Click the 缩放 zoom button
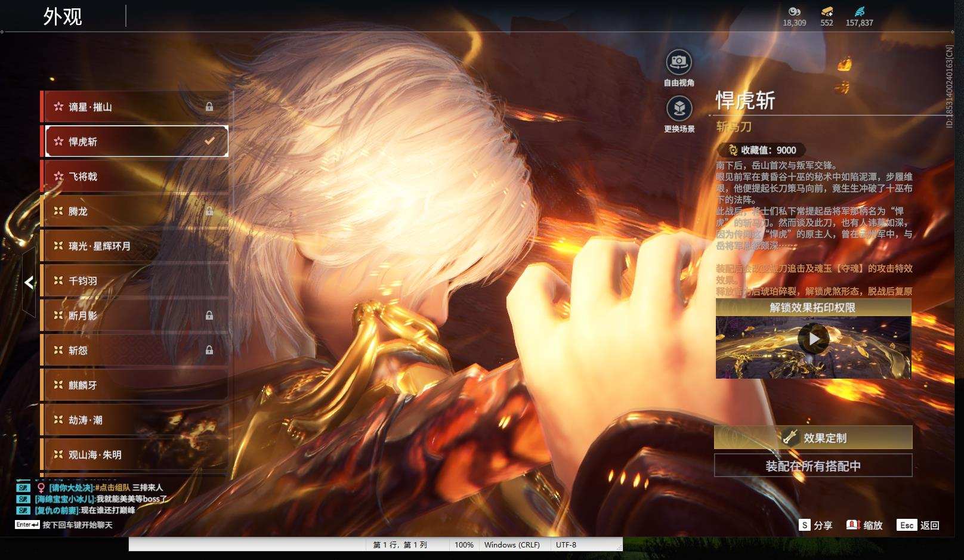 (864, 525)
